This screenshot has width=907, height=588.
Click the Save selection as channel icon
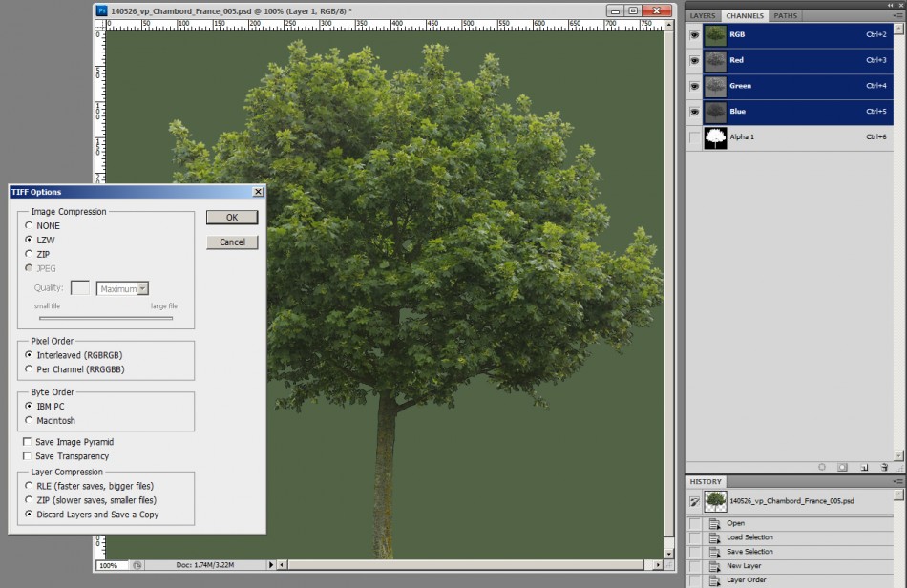tap(844, 467)
